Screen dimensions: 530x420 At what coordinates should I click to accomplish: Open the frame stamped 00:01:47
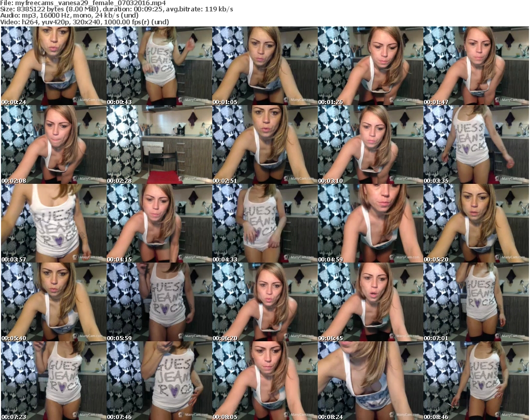[x=476, y=66]
